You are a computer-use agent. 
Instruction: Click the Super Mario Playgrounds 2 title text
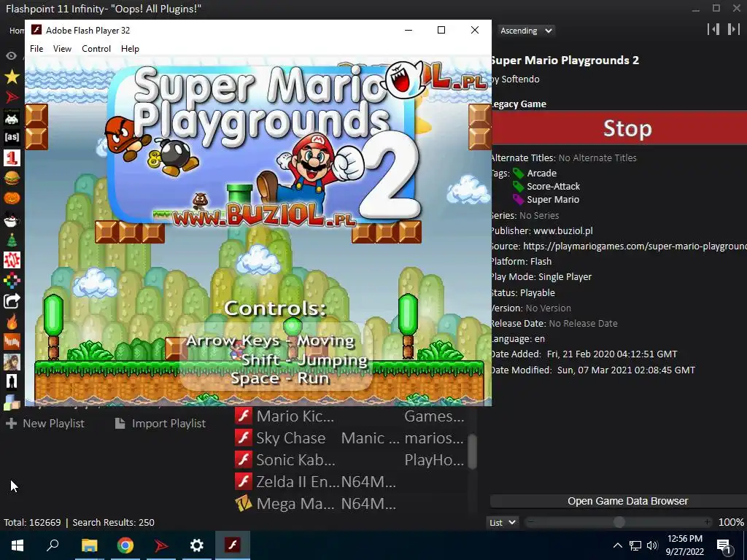click(x=565, y=60)
